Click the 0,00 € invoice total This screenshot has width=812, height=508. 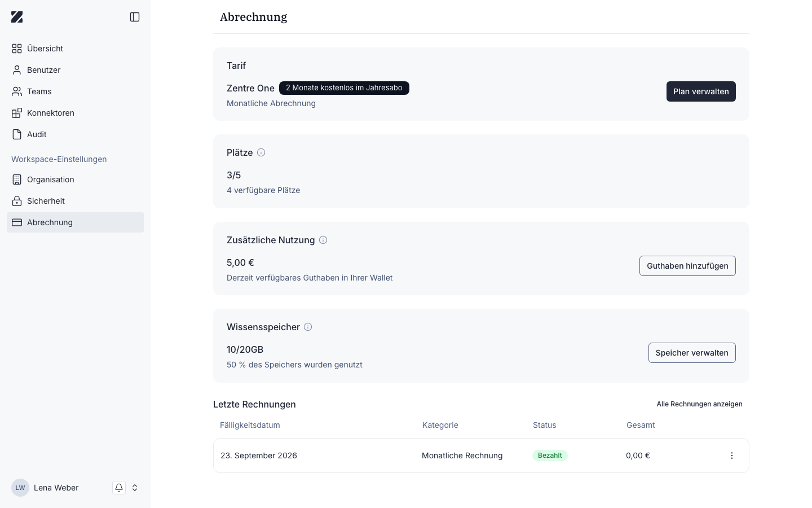click(x=638, y=456)
